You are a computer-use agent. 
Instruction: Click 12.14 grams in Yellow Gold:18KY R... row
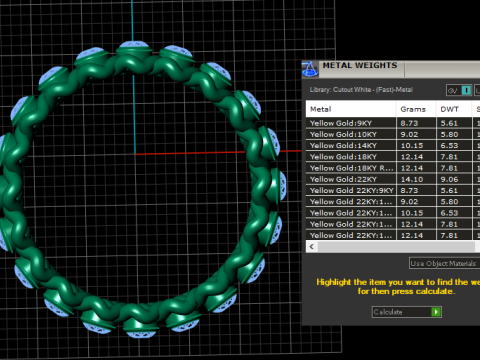pyautogui.click(x=412, y=168)
